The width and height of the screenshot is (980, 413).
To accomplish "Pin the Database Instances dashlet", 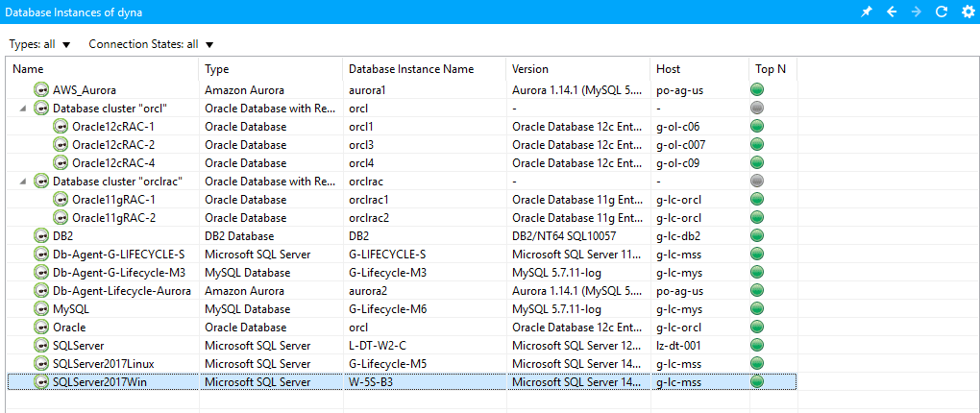I will (867, 12).
